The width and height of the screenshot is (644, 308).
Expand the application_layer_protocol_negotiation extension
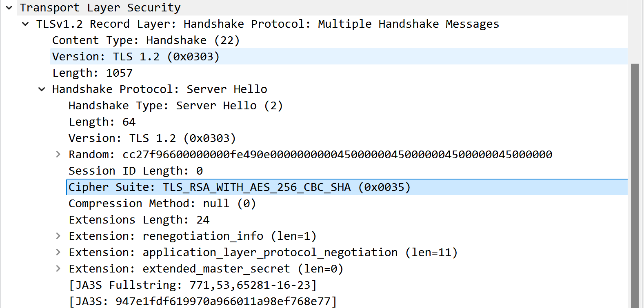[58, 252]
